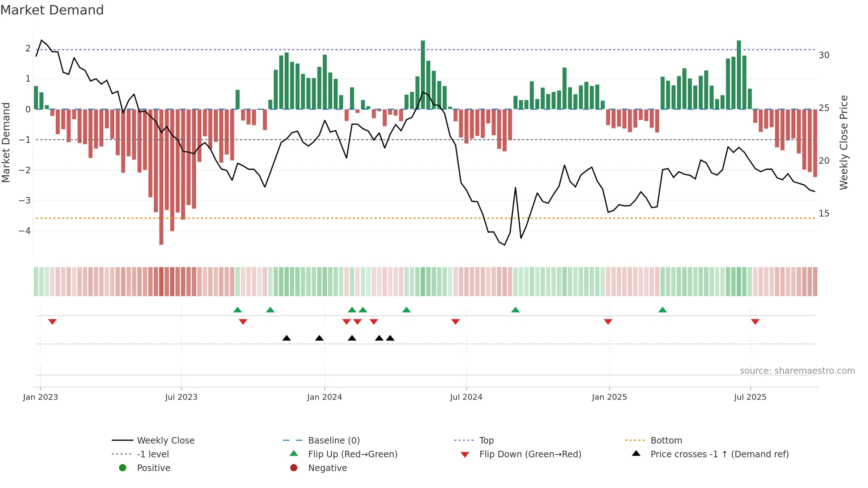Click the green Flip Up triangle in legend
This screenshot has height=488, width=868.
[x=294, y=453]
